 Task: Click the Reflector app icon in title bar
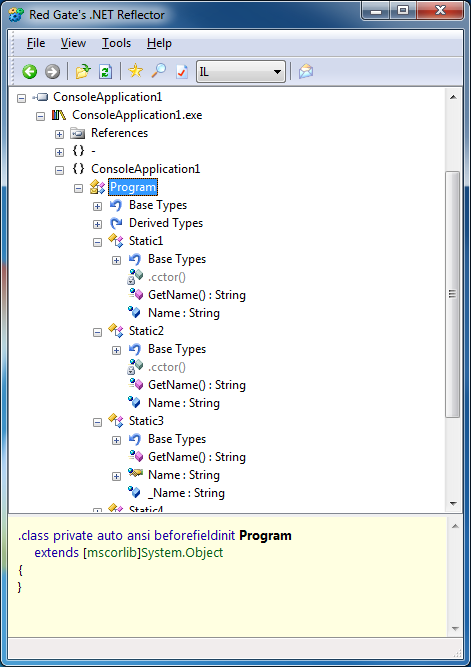click(16, 14)
